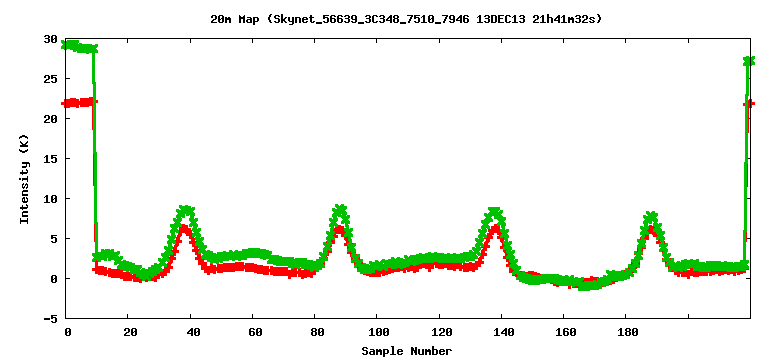The image size is (768, 360).
Task: Click the green peak near sample 188
Action: click(651, 216)
